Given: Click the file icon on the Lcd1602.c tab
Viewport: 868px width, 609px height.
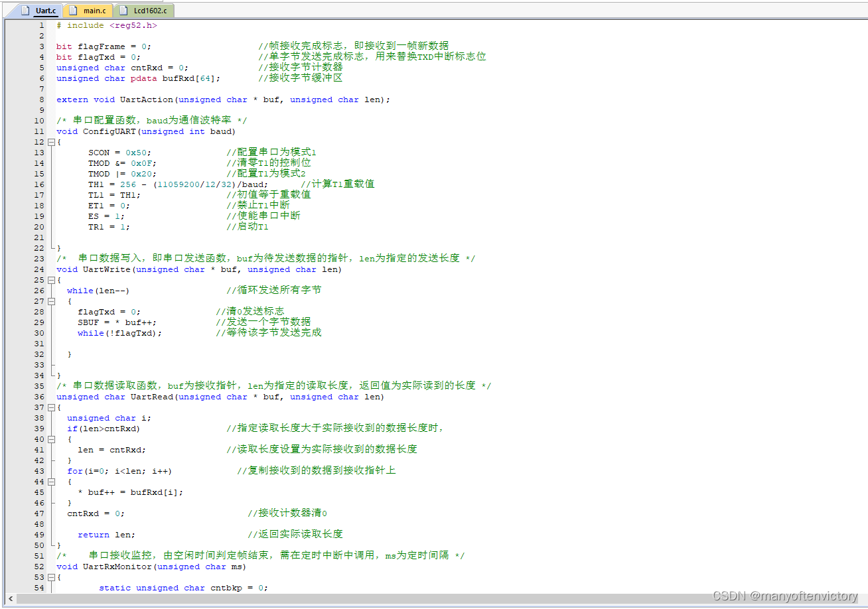Looking at the screenshot, I should point(123,11).
